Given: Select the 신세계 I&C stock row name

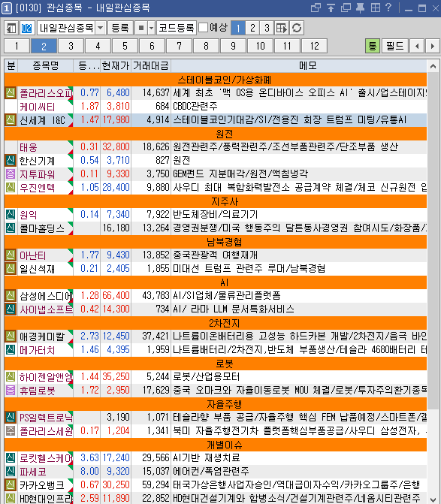Looking at the screenshot, I should 43,120.
